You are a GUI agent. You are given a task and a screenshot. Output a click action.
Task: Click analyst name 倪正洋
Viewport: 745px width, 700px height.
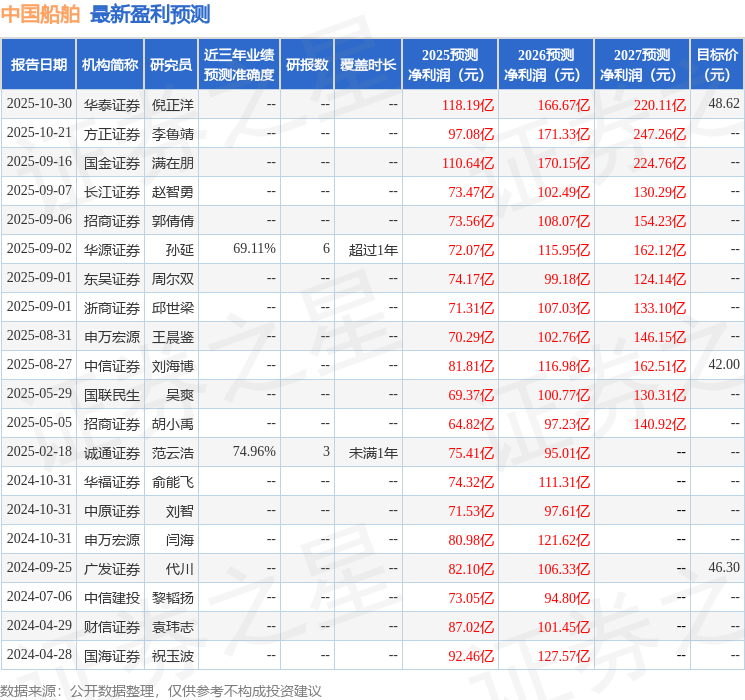click(172, 105)
